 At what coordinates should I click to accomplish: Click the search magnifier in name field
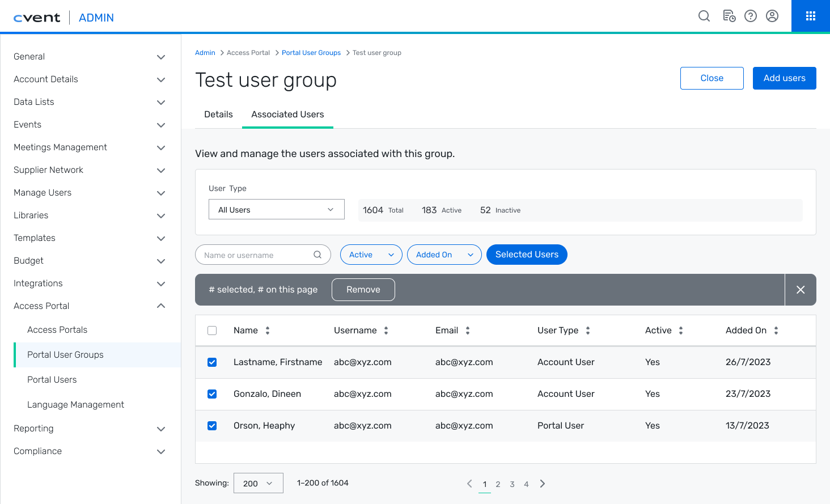(317, 255)
